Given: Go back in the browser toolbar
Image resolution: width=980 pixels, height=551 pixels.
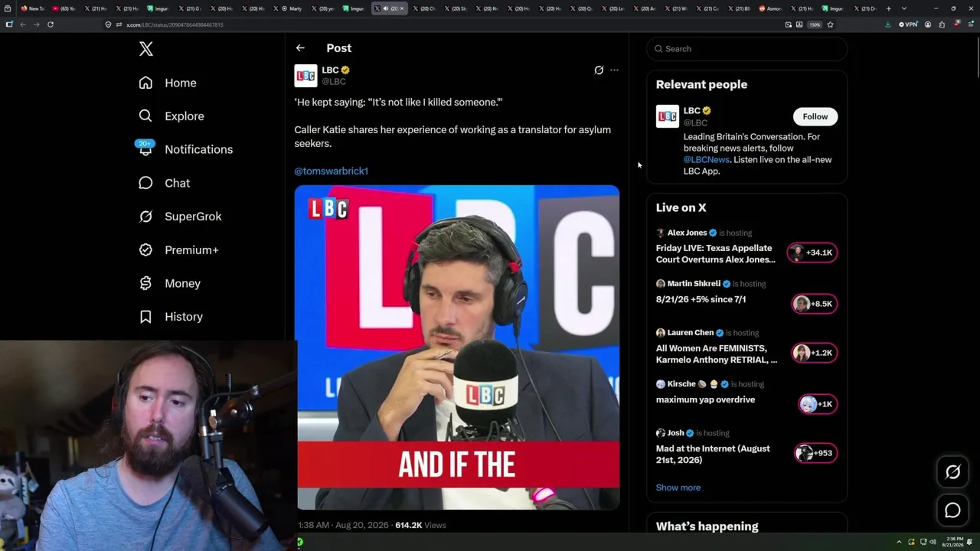Looking at the screenshot, I should (x=23, y=24).
